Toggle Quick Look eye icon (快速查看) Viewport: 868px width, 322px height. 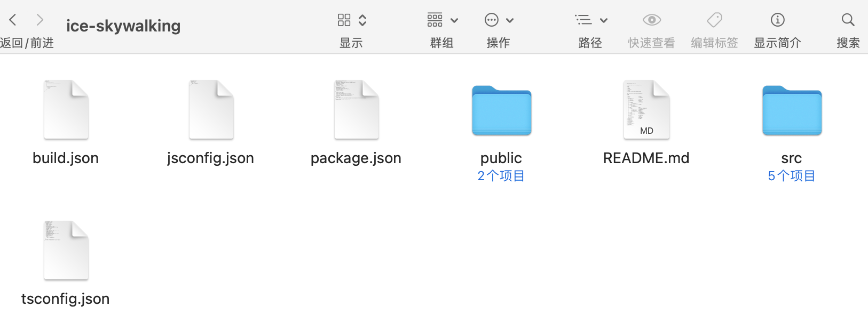click(651, 20)
